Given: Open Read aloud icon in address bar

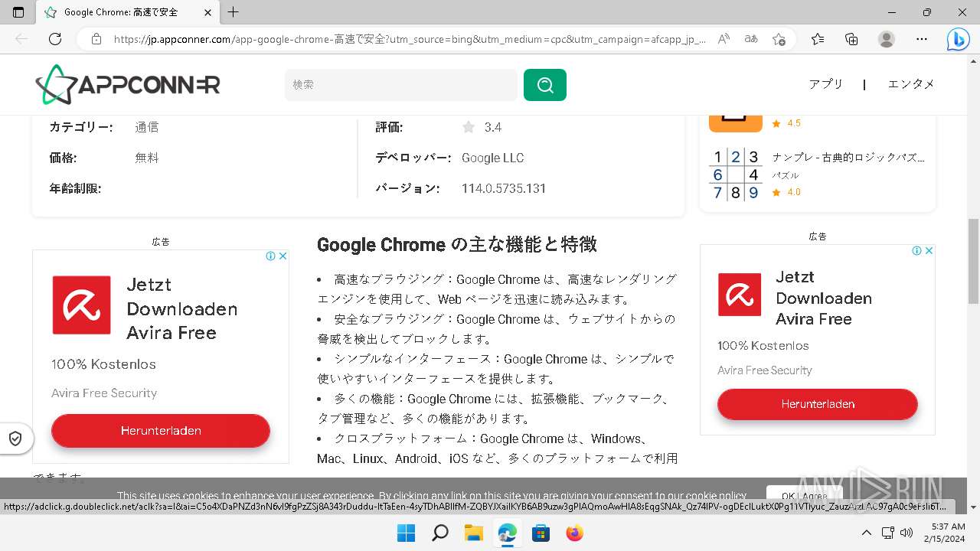Looking at the screenshot, I should click(724, 39).
